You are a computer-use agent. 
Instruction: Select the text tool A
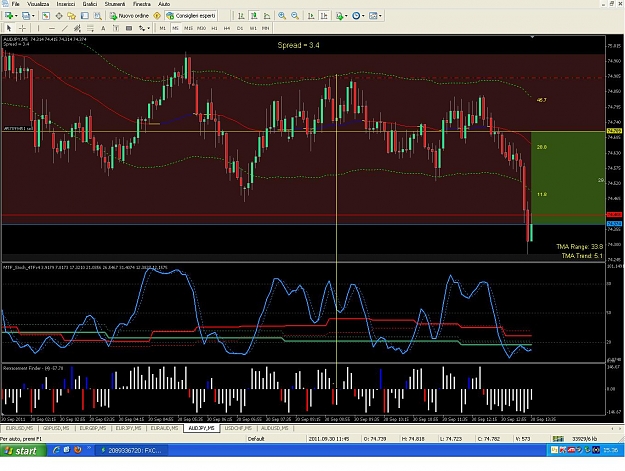click(103, 28)
